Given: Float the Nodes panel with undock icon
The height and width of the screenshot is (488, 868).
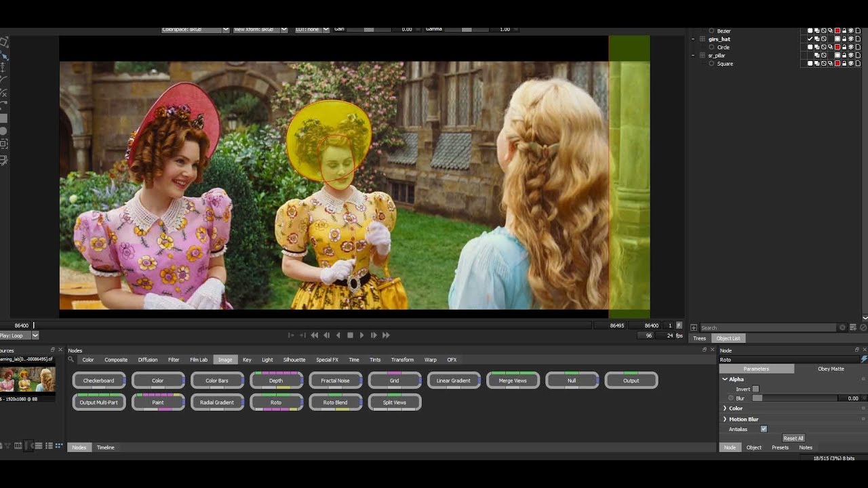Looking at the screenshot, I should pyautogui.click(x=705, y=350).
